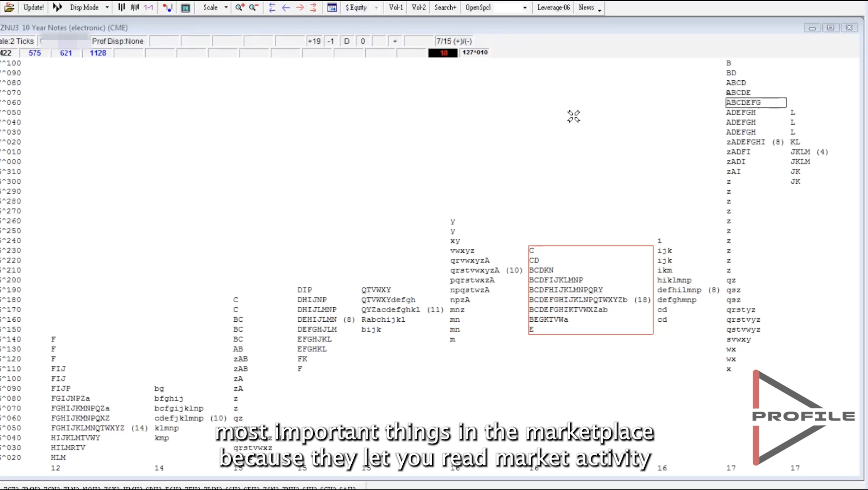
Task: Click the single red right arrow
Action: (x=300, y=7)
